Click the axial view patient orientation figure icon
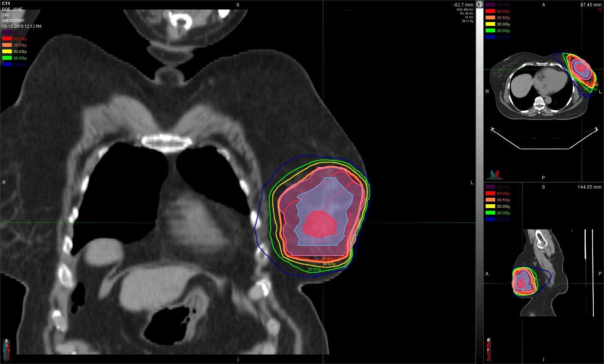This screenshot has height=364, width=604. [x=494, y=175]
